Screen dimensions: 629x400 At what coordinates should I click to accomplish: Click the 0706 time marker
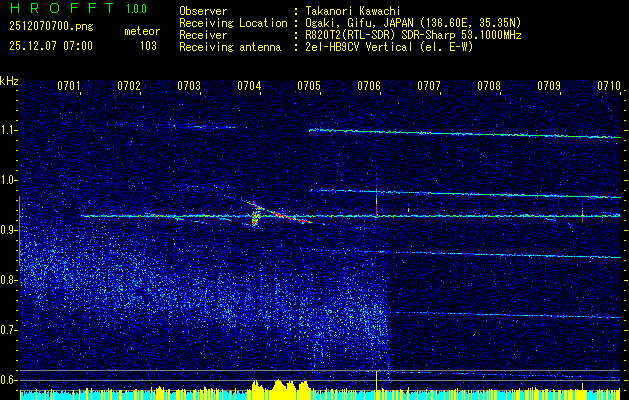pos(369,85)
